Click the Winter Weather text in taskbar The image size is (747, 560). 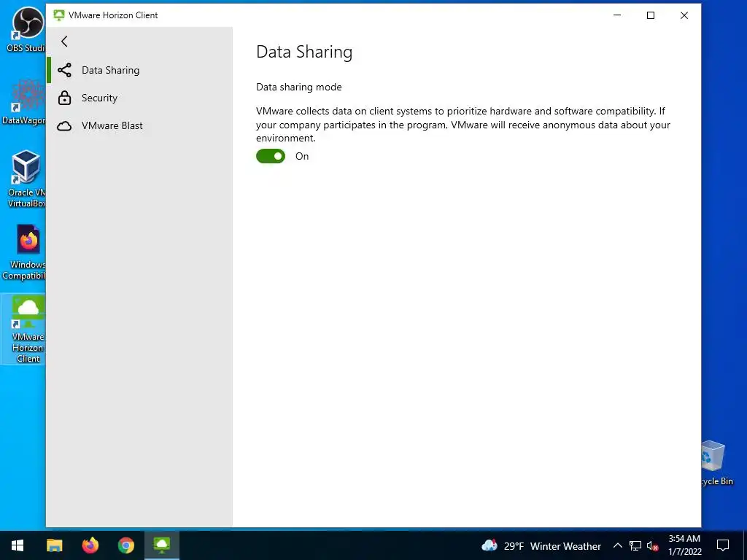(x=565, y=546)
